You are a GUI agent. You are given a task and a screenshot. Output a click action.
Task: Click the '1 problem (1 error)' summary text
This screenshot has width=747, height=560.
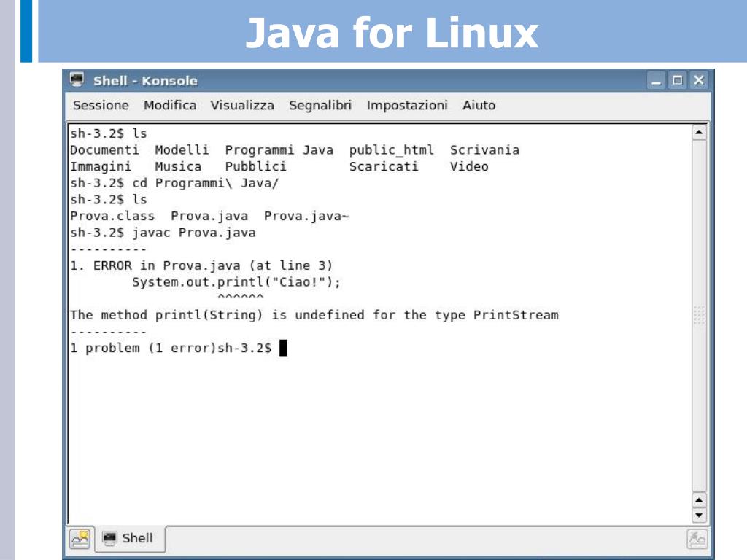coord(144,348)
